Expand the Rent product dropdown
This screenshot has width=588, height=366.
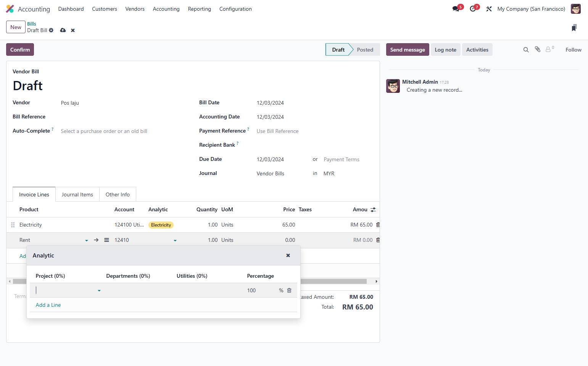click(x=87, y=240)
